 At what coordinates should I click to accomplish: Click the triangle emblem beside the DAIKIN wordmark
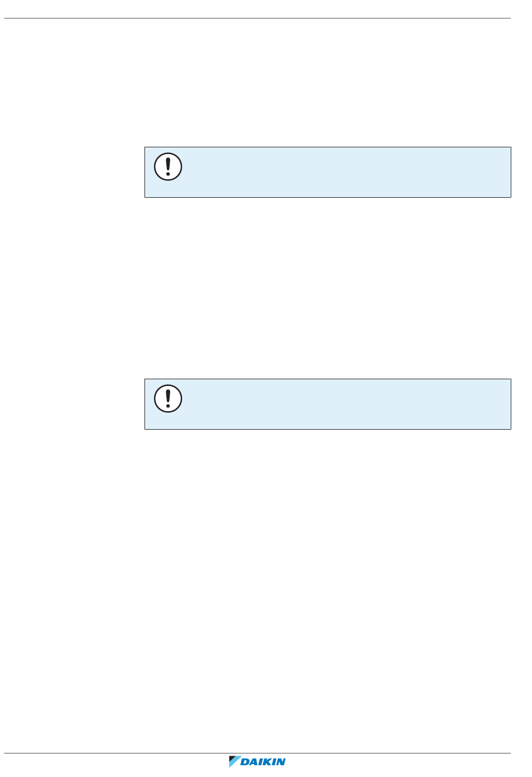(234, 761)
